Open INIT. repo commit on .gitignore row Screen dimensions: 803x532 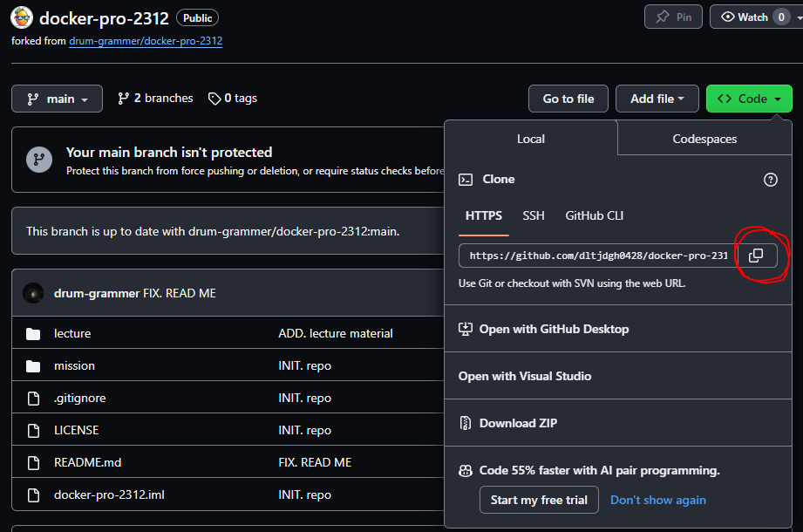[x=304, y=399]
